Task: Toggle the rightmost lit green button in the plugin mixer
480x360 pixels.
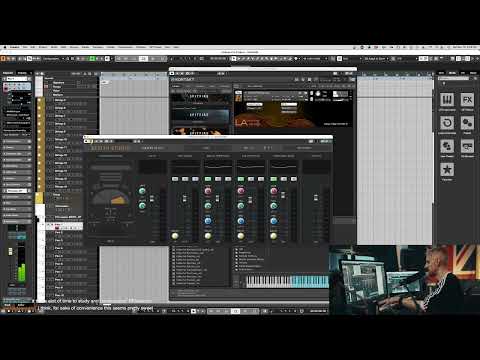Action: pyautogui.click(x=274, y=179)
